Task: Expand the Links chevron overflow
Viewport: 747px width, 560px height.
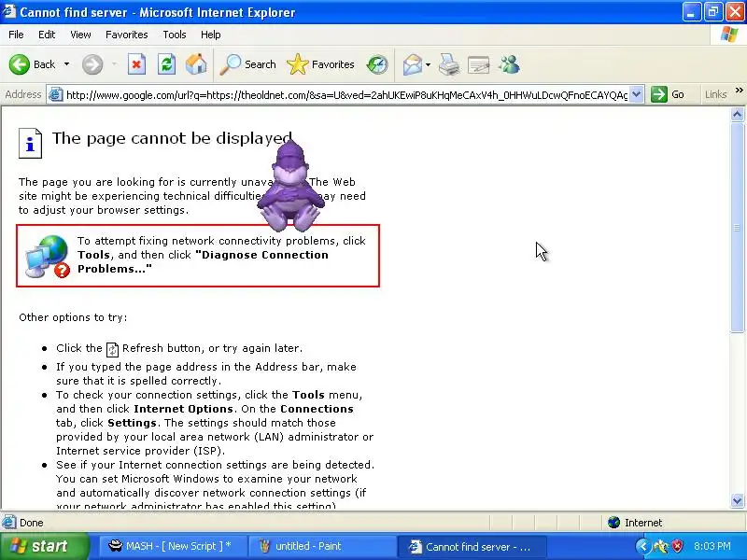Action: pyautogui.click(x=739, y=91)
